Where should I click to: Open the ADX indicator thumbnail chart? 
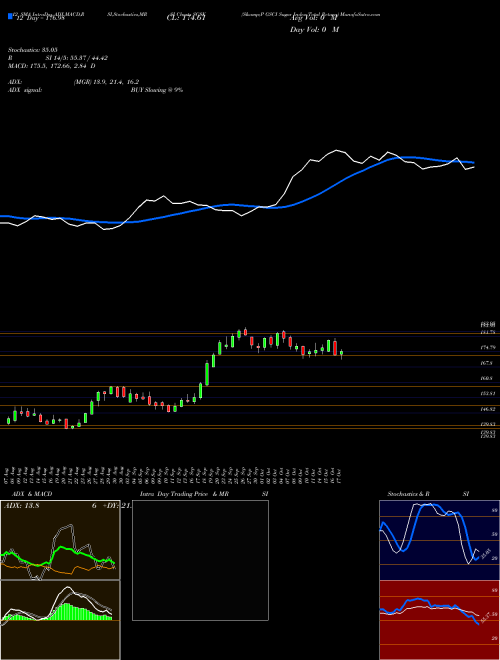click(60, 540)
